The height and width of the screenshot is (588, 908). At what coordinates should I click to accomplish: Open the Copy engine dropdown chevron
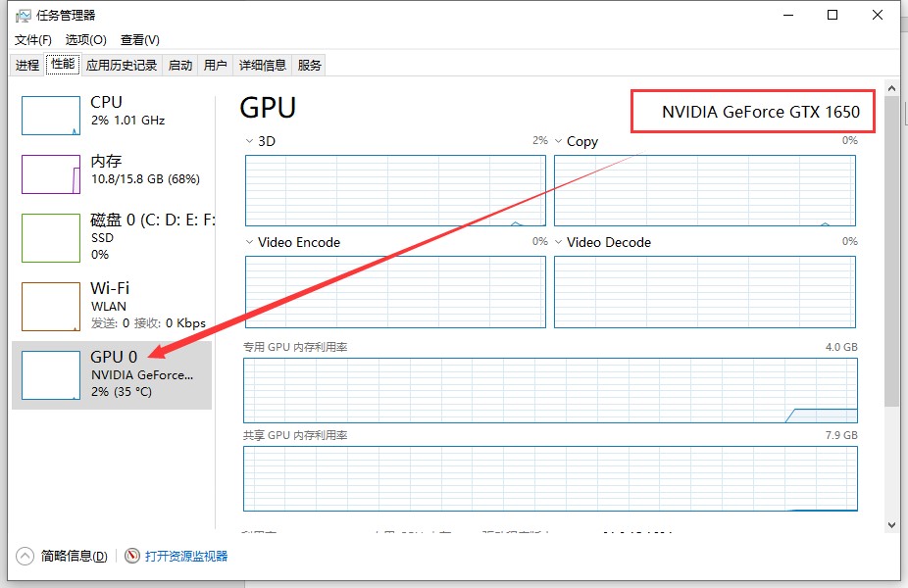559,141
